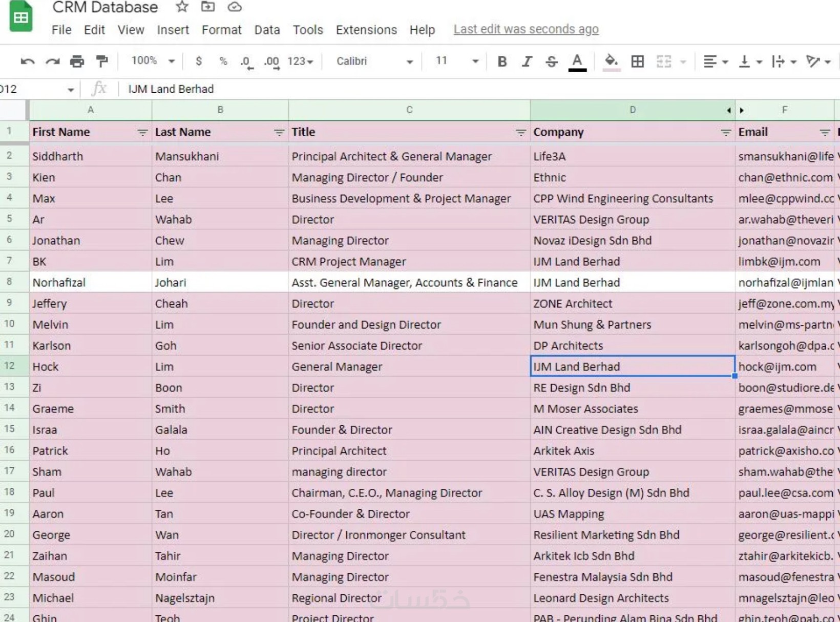Click the merge cells icon
840x622 pixels.
pyautogui.click(x=664, y=61)
